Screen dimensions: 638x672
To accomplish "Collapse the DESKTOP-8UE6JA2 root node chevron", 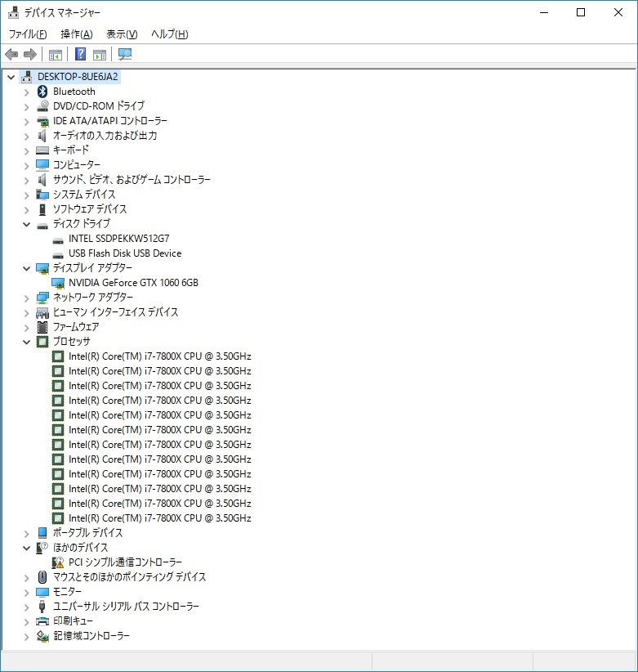I will 11,78.
